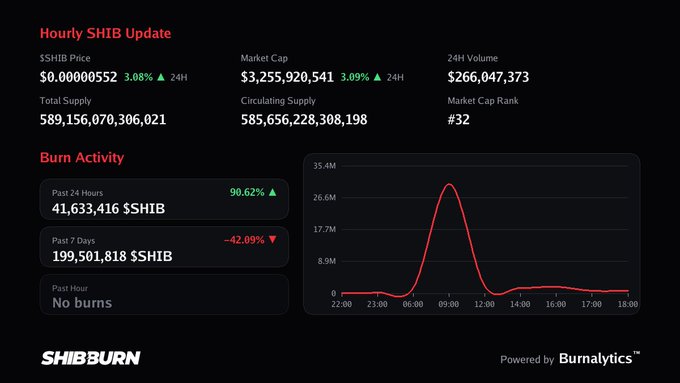
Task: Click the 16:00 chart axis label
Action: [x=556, y=304]
